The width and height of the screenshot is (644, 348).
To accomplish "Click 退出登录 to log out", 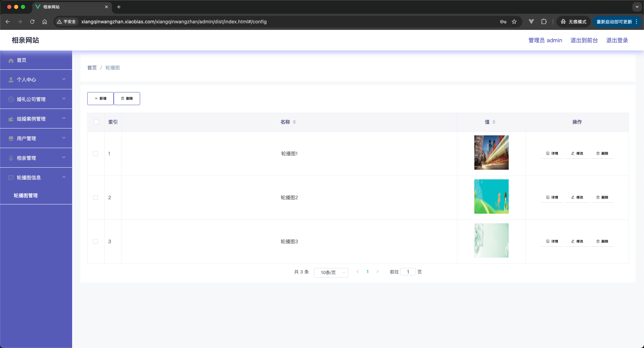I will (x=617, y=40).
